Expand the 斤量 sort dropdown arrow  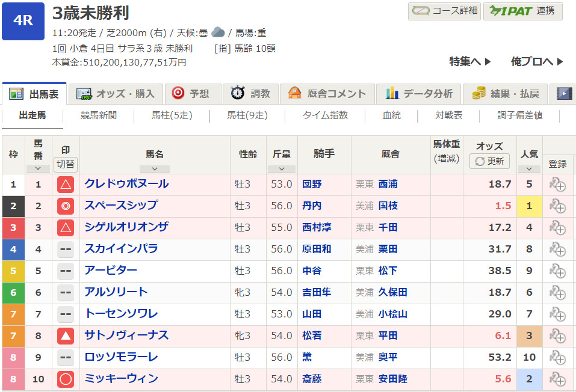(x=282, y=169)
